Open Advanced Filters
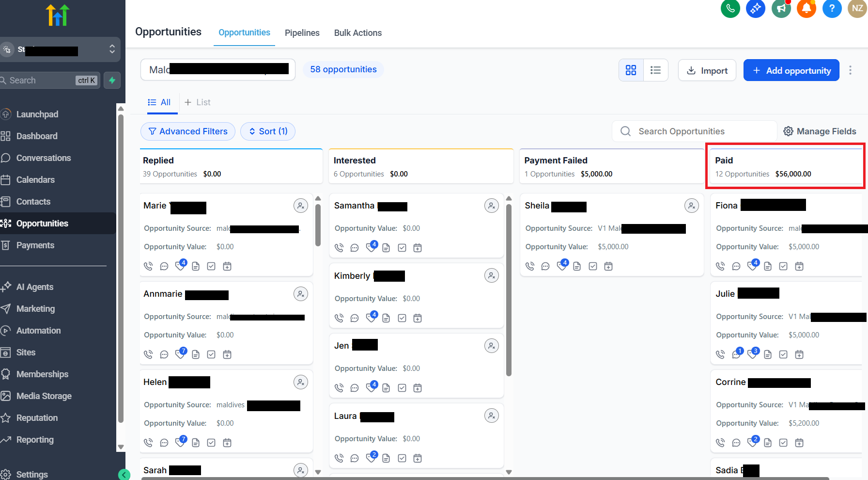Screen dimensions: 868x480 point(188,131)
